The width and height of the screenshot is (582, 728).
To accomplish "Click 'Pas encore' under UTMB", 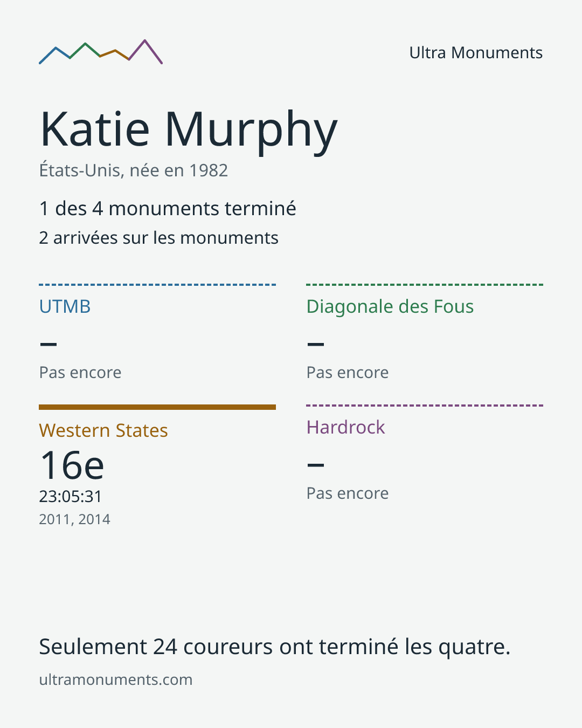I will (80, 373).
